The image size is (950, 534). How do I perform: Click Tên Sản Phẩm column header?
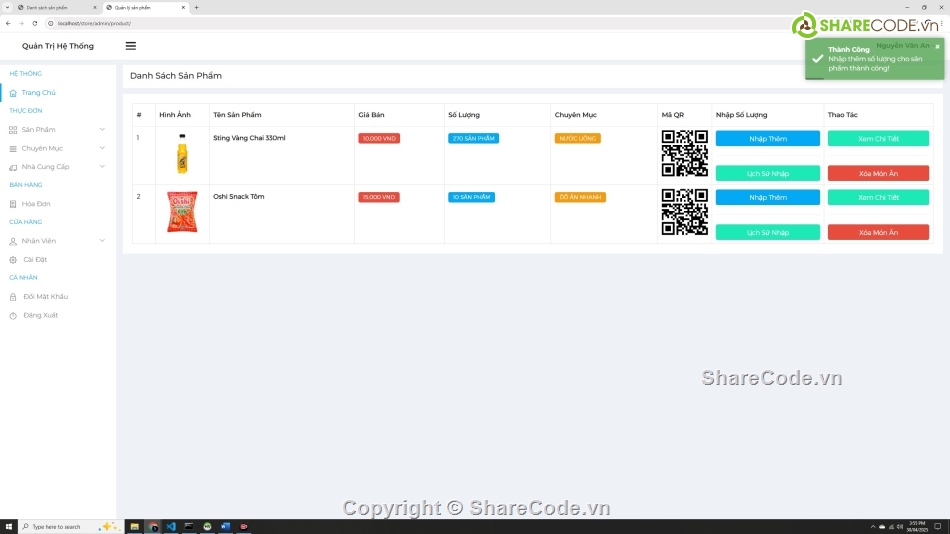[x=237, y=115]
